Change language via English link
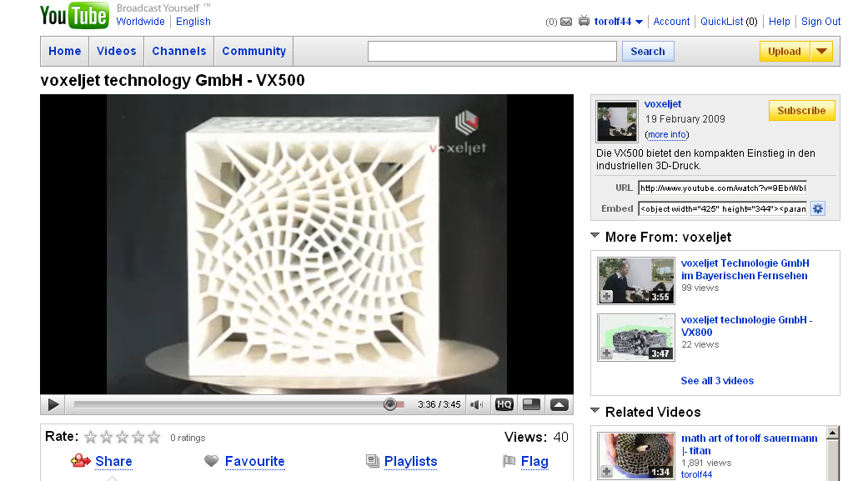This screenshot has height=481, width=868. (193, 22)
